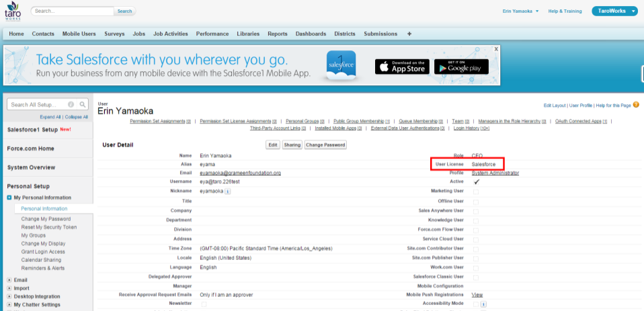Viewport: 644px width, 311px height.
Task: Click the setup search magnifier icon
Action: tap(83, 105)
